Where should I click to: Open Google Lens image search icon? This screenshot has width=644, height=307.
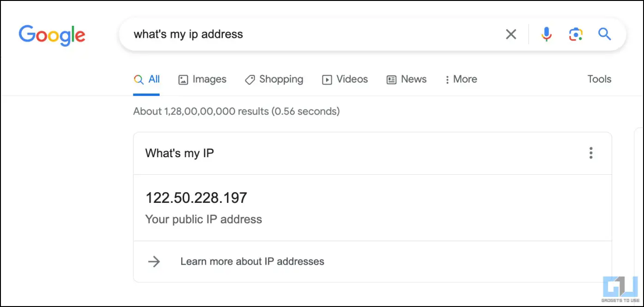click(x=576, y=34)
